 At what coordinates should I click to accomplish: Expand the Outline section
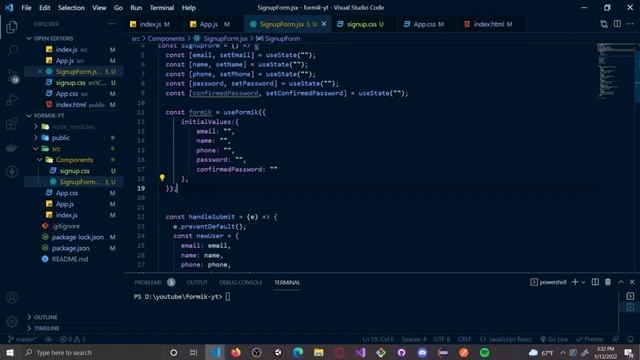pyautogui.click(x=29, y=317)
